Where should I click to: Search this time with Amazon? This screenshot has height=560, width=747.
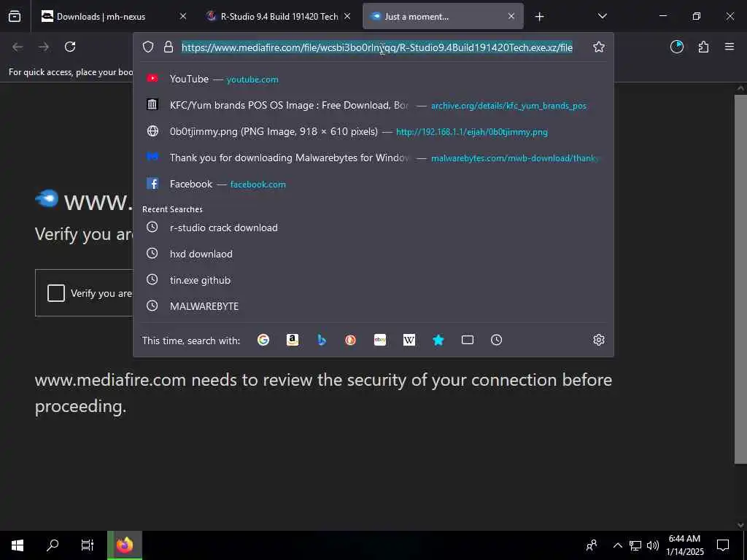point(293,340)
